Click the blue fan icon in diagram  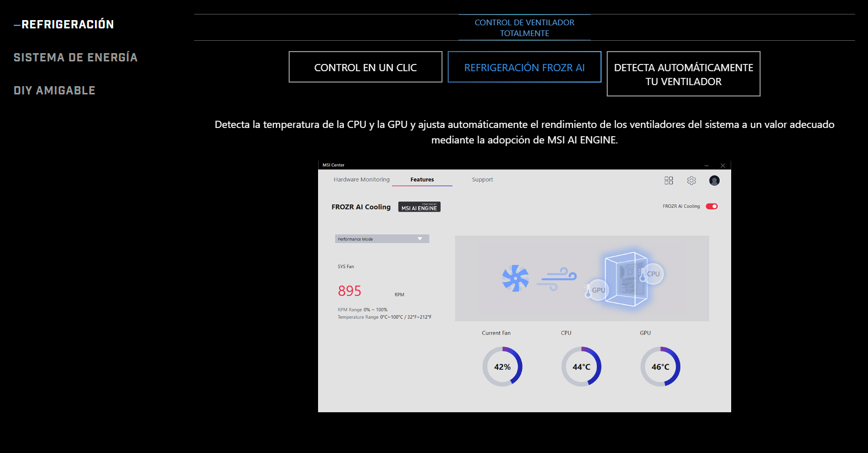point(515,279)
